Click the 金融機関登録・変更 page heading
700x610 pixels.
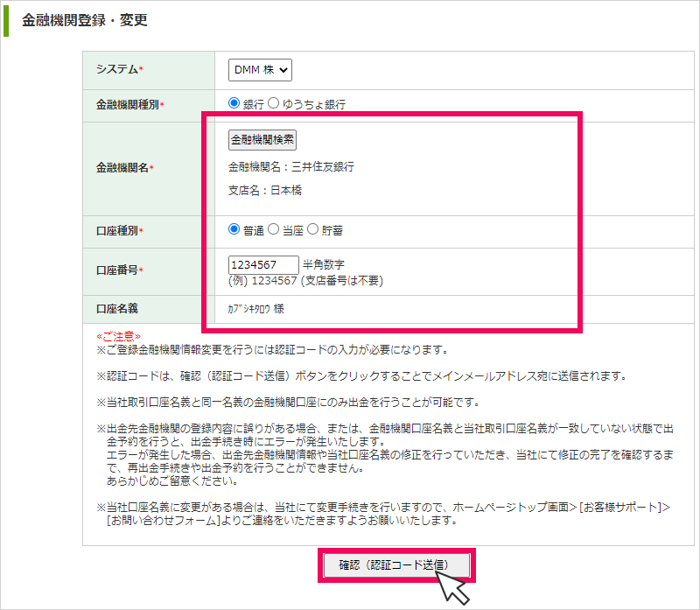pyautogui.click(x=84, y=20)
